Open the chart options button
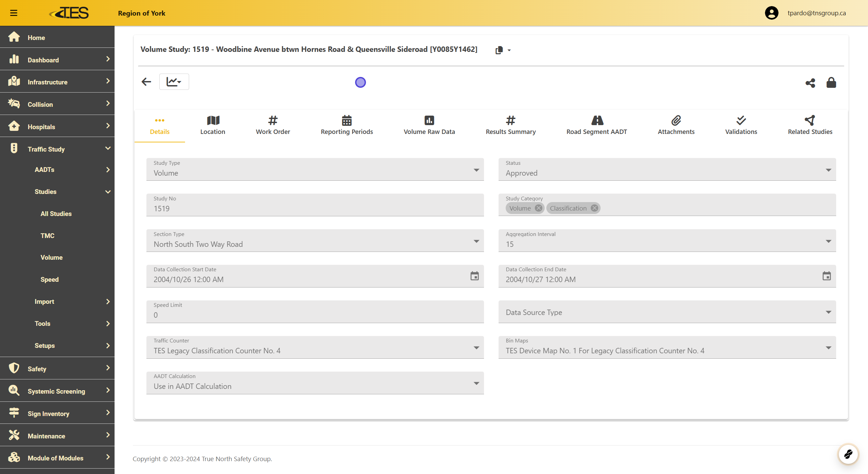Image resolution: width=868 pixels, height=474 pixels. click(174, 82)
